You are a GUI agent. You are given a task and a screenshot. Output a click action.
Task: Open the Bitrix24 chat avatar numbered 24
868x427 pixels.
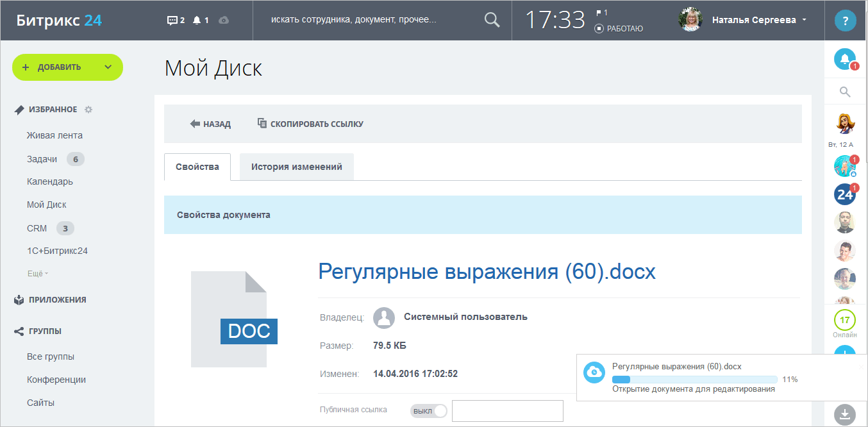click(845, 194)
